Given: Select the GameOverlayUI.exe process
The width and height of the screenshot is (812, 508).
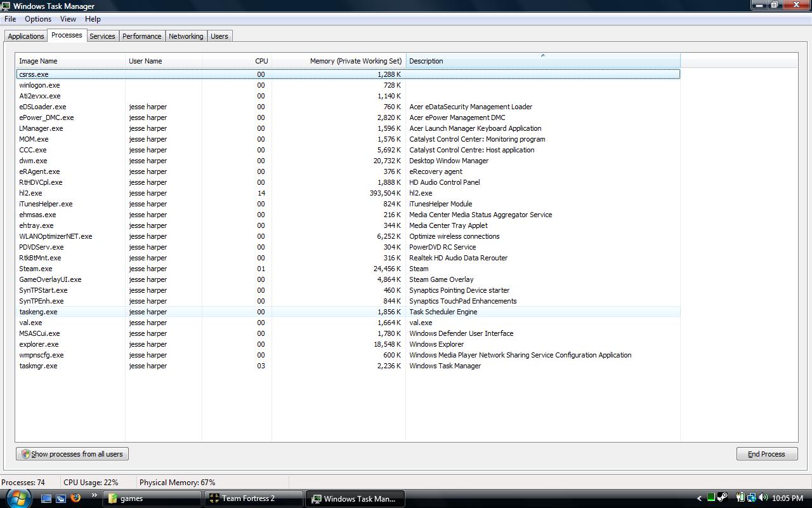Looking at the screenshot, I should [348, 279].
